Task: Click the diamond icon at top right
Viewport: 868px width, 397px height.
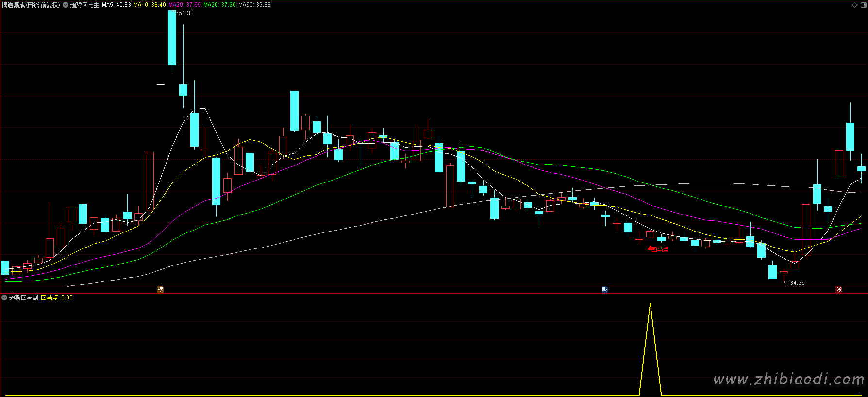Action: [855, 5]
